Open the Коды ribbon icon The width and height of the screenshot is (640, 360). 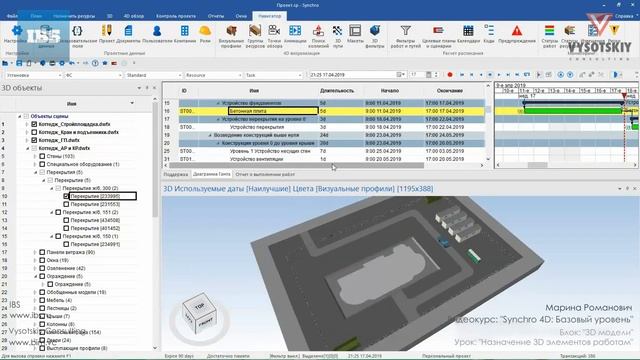[489, 31]
